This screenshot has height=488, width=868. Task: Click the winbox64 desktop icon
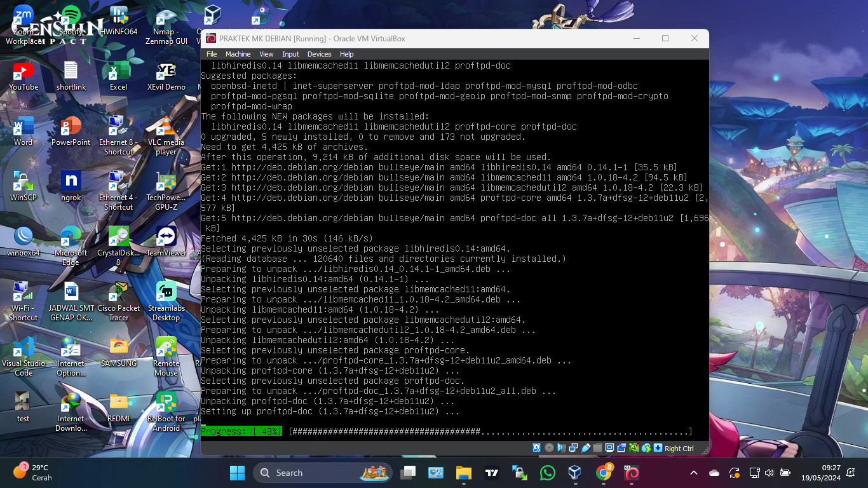pyautogui.click(x=24, y=242)
